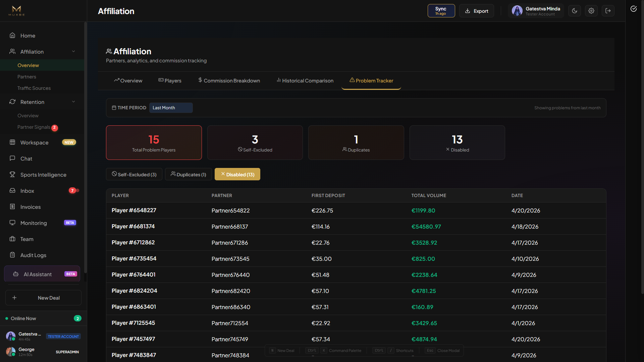Click the MUXBE logo
644x362 pixels.
(16, 11)
